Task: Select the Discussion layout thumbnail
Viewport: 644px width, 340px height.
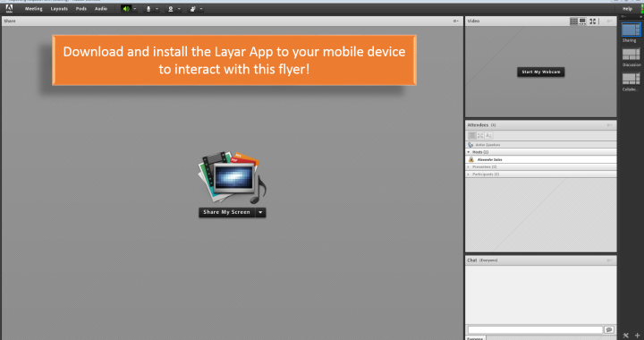Action: (x=631, y=55)
